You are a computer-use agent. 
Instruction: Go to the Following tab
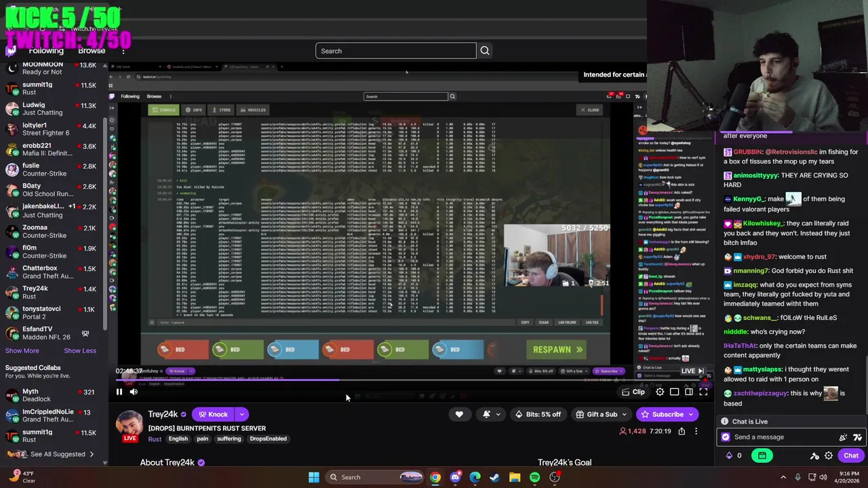pyautogui.click(x=46, y=51)
